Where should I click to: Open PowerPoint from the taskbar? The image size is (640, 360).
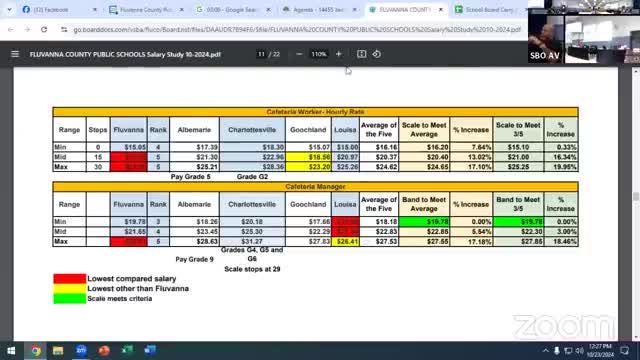tap(104, 351)
